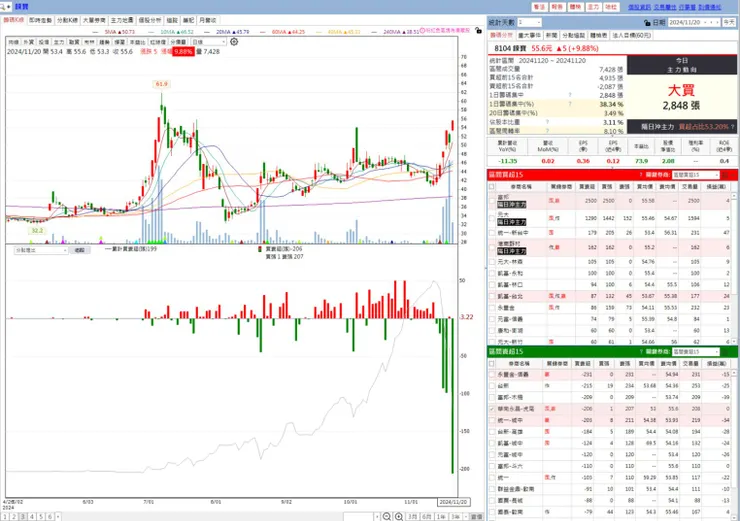Zoom out the chart with minus magnifier
Image resolution: width=740 pixels, height=521 pixels.
pyautogui.click(x=387, y=517)
